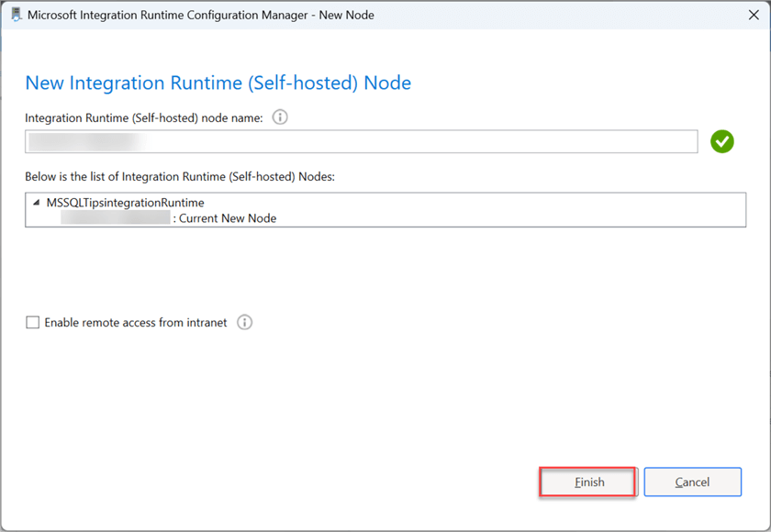Select MSSQLTipsintegrationRuntime in the node list

(x=126, y=203)
